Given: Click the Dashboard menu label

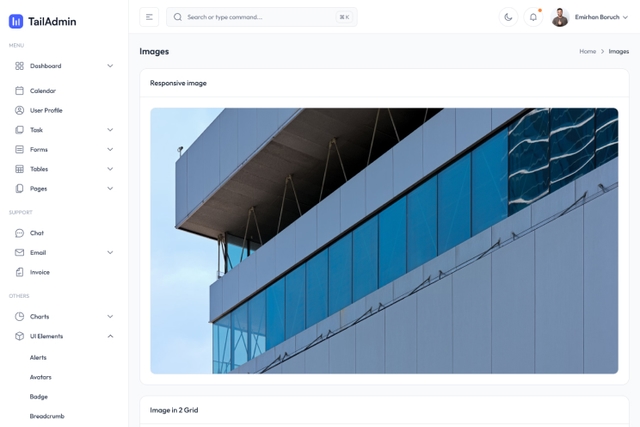Looking at the screenshot, I should pyautogui.click(x=45, y=66).
